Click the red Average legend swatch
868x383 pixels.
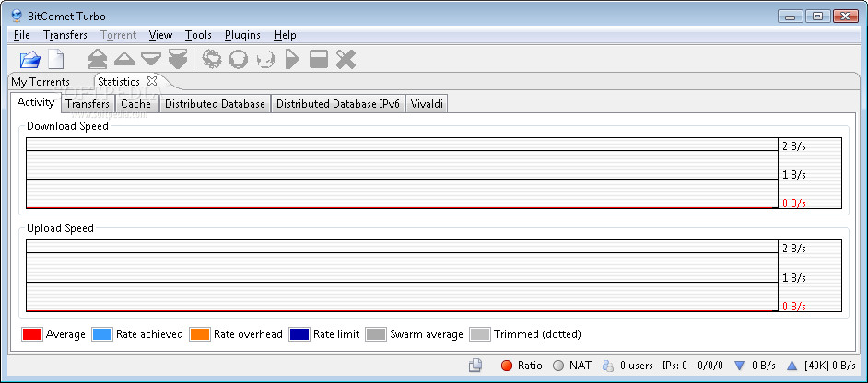coord(31,334)
